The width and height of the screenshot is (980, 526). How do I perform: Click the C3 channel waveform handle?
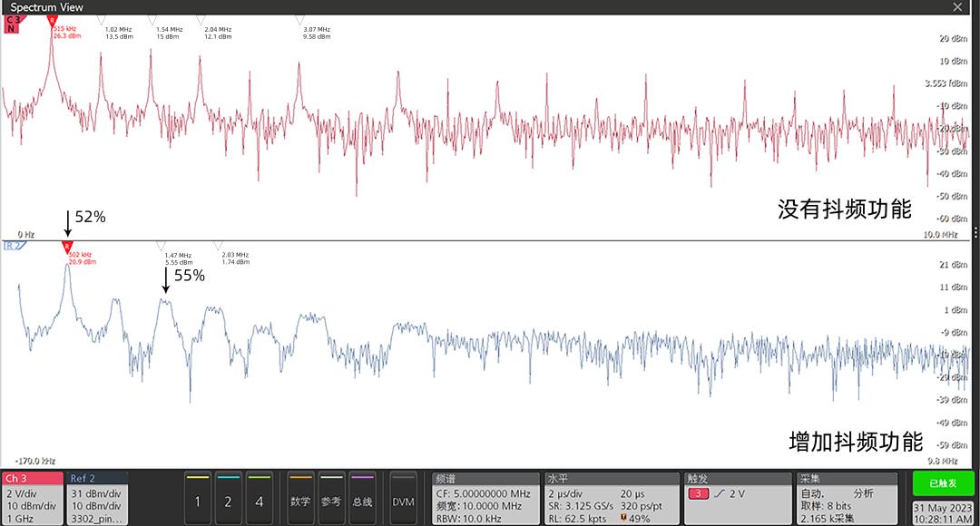(12, 24)
